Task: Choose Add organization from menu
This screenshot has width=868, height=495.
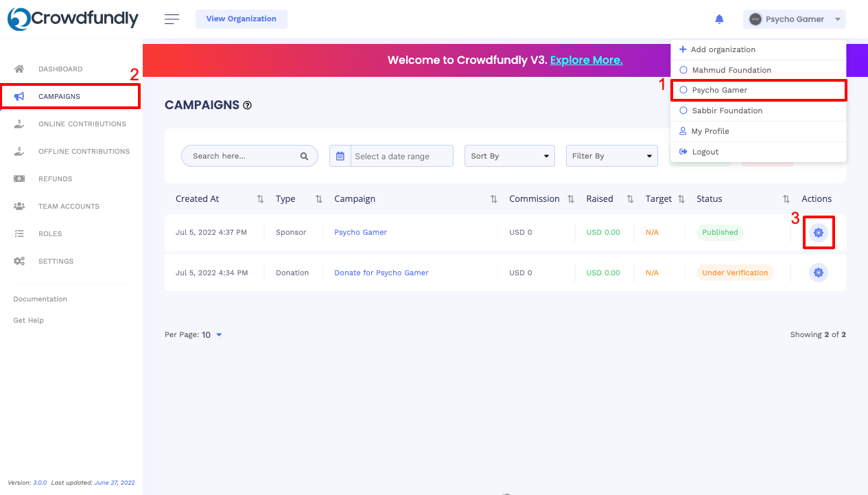Action: (758, 49)
